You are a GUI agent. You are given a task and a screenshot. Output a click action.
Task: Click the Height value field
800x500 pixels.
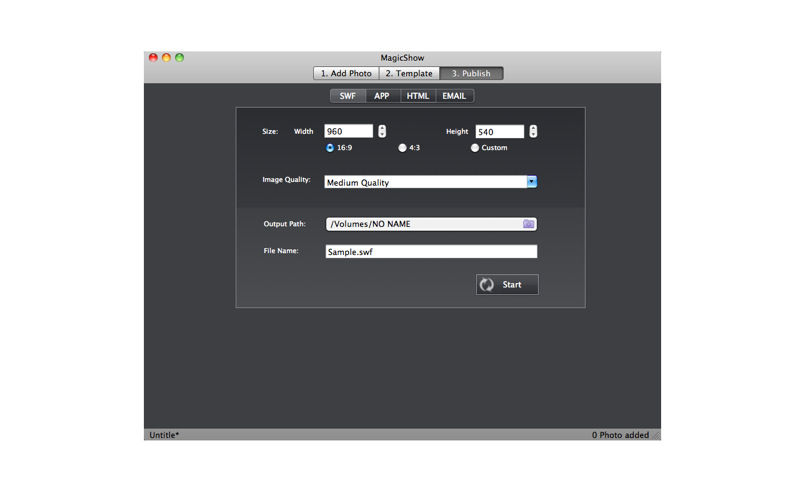point(499,132)
